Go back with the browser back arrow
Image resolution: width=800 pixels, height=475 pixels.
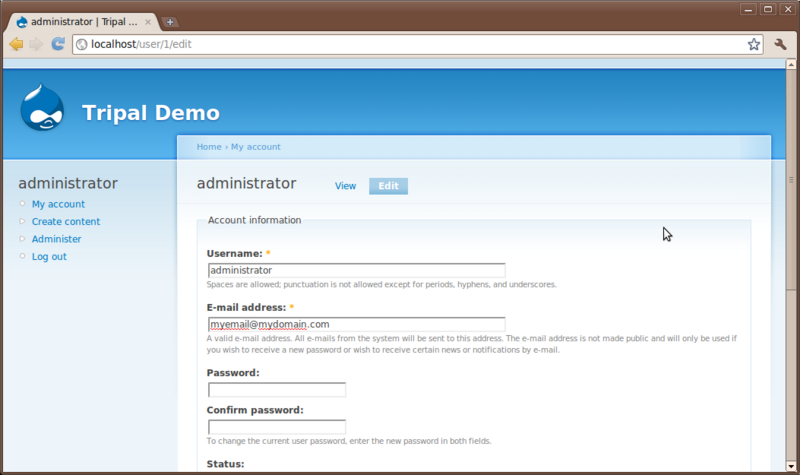(16, 44)
